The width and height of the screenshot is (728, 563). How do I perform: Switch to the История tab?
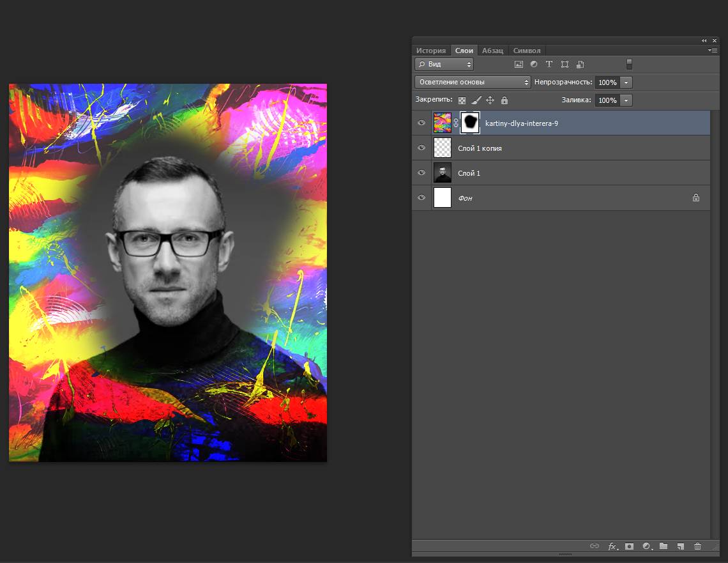point(431,50)
